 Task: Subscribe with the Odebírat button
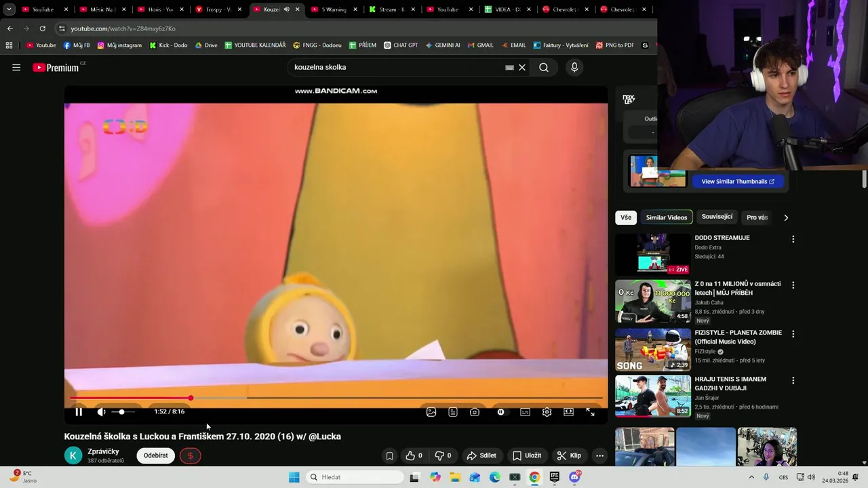[155, 455]
